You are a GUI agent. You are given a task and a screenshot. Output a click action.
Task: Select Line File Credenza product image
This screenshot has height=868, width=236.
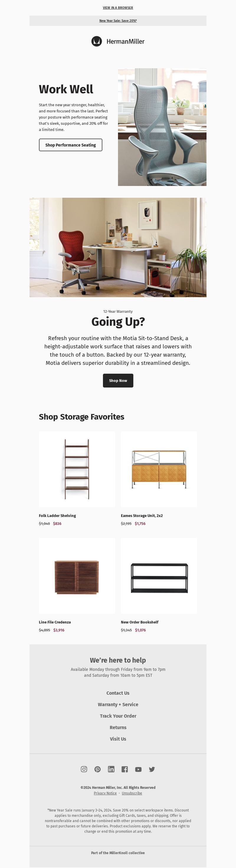(77, 576)
